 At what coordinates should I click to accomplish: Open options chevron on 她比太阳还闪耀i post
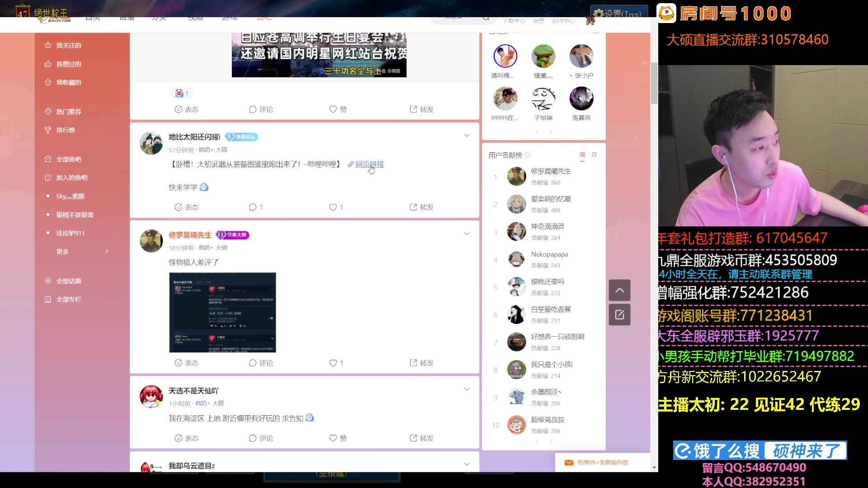[467, 136]
